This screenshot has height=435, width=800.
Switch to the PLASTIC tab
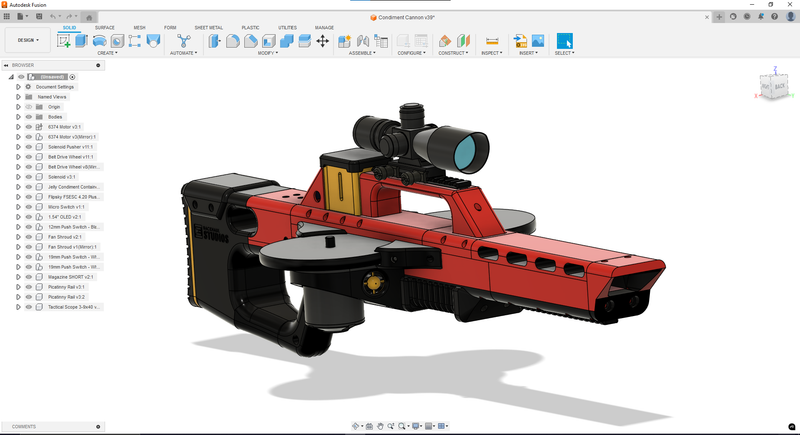250,28
